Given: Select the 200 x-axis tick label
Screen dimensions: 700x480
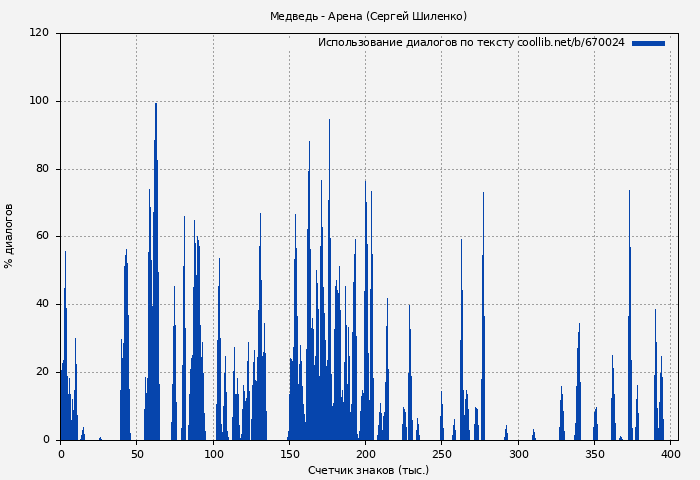Looking at the screenshot, I should (x=366, y=453).
